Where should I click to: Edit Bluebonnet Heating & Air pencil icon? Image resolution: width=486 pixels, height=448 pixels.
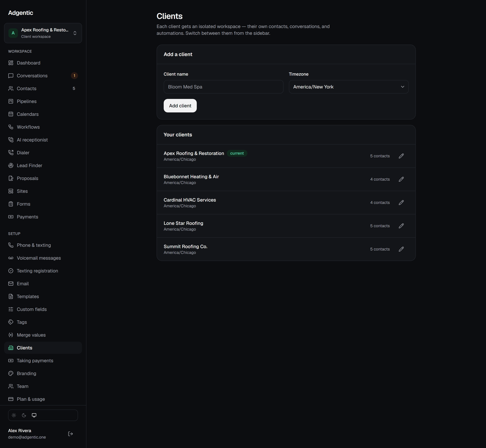(x=401, y=179)
